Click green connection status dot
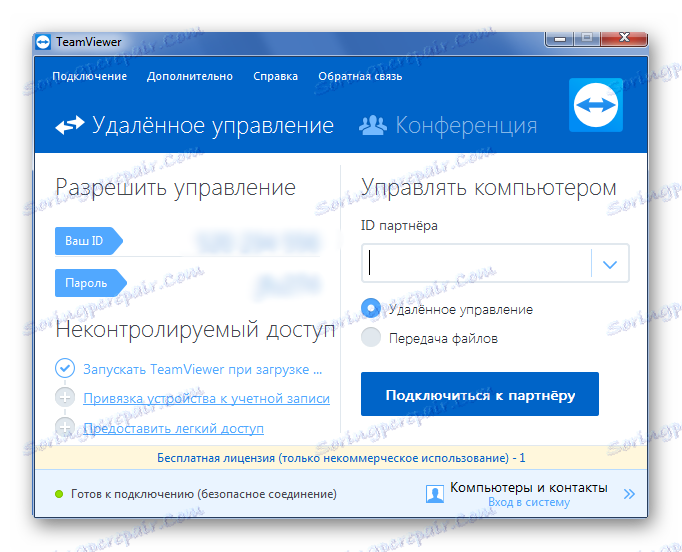This screenshot has width=682, height=552. pos(59,494)
